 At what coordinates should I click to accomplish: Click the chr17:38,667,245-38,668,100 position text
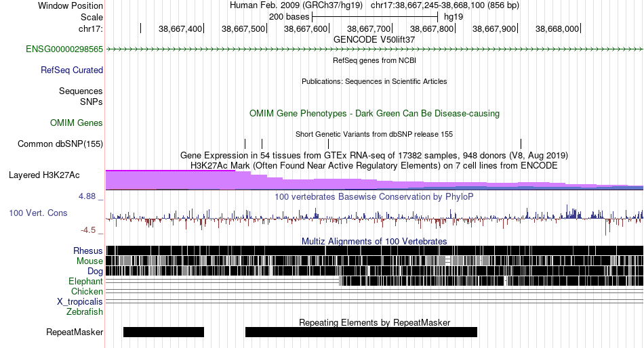(x=445, y=5)
